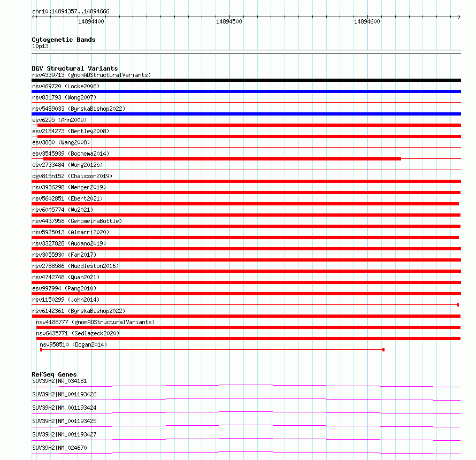Click the nsv958510 (Dogan2014) label
476x460 pixels.
(73, 344)
